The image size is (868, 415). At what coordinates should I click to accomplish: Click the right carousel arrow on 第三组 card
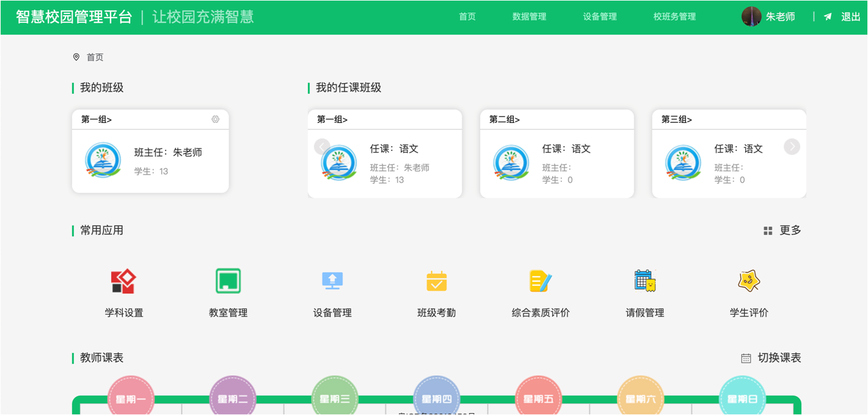792,147
